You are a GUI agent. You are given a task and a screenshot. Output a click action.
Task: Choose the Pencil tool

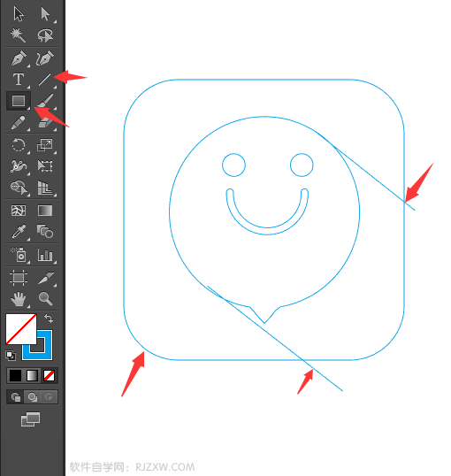point(19,123)
